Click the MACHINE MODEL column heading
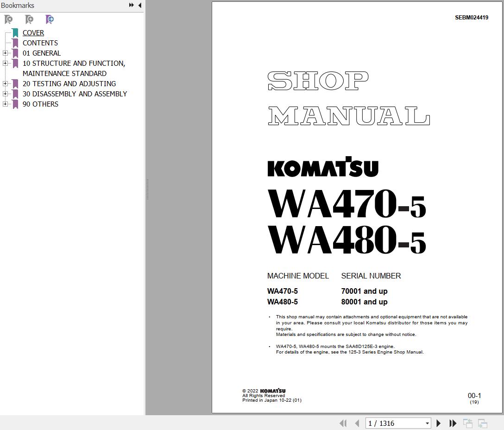504x430 pixels. coord(298,276)
